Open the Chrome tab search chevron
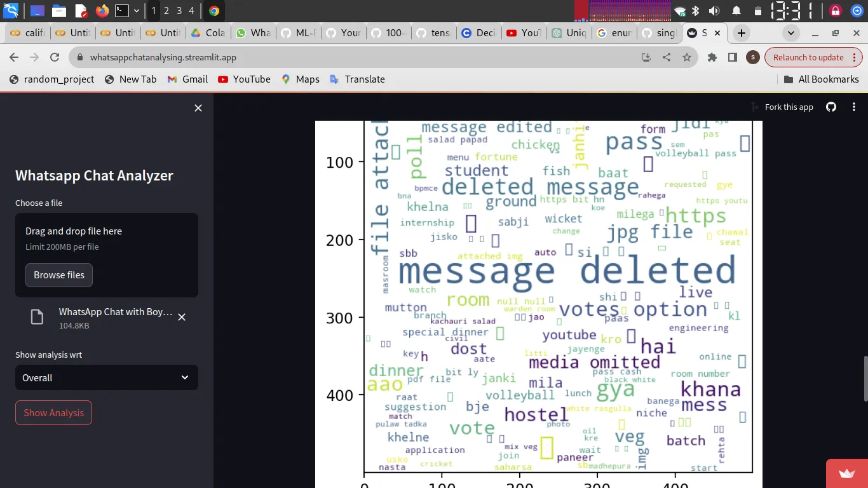This screenshot has height=488, width=868. (790, 33)
